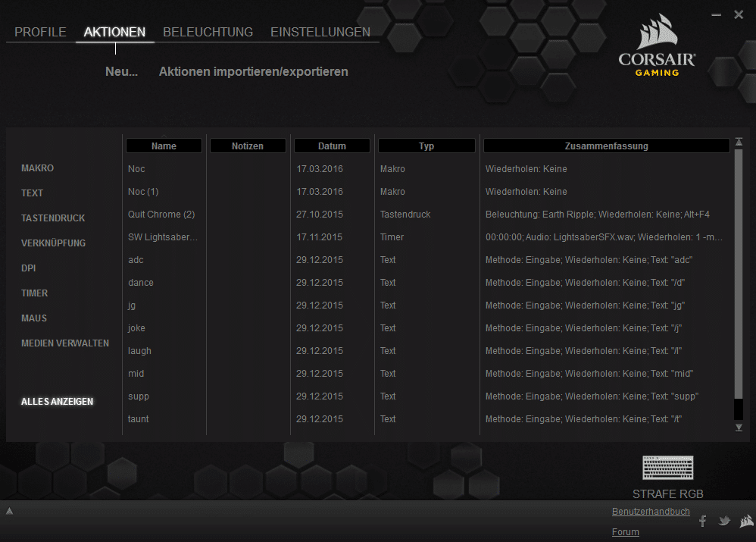756x542 pixels.
Task: Select the Quit Chrome (2) action row
Action: (161, 215)
